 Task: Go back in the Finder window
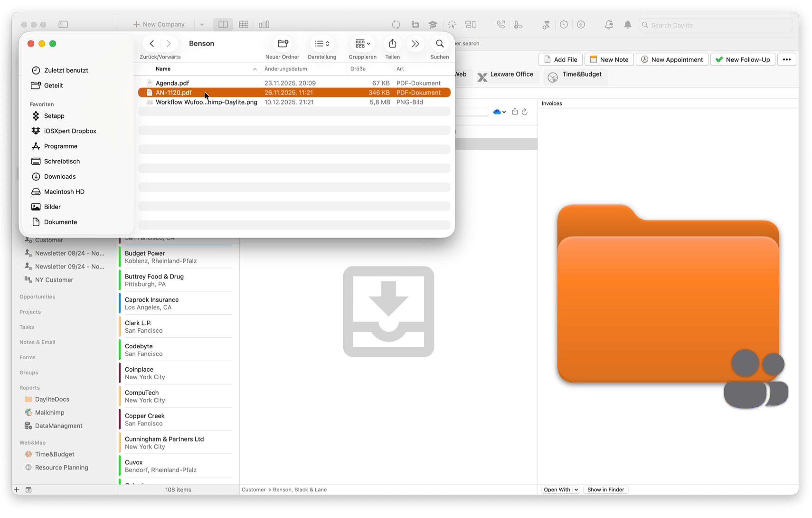tap(152, 44)
